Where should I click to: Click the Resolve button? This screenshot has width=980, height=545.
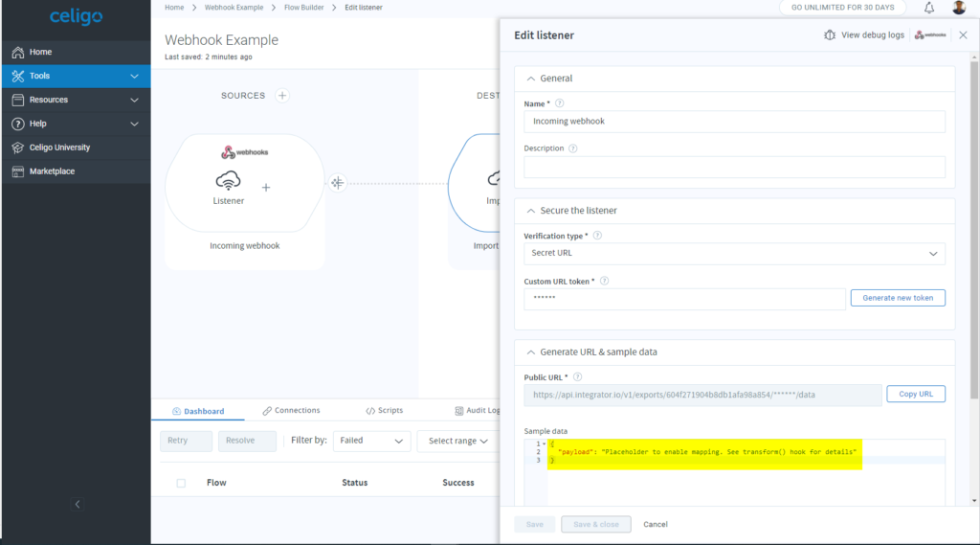(x=247, y=441)
